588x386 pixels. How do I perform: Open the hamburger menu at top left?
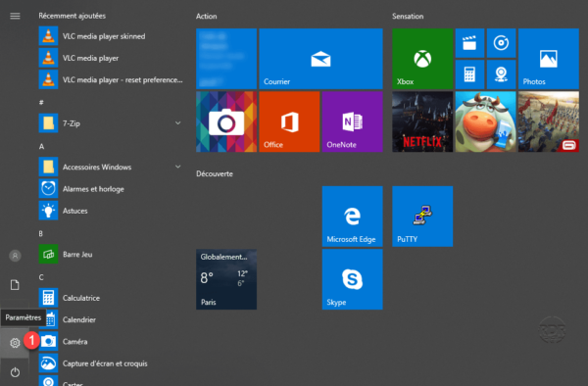tap(15, 16)
